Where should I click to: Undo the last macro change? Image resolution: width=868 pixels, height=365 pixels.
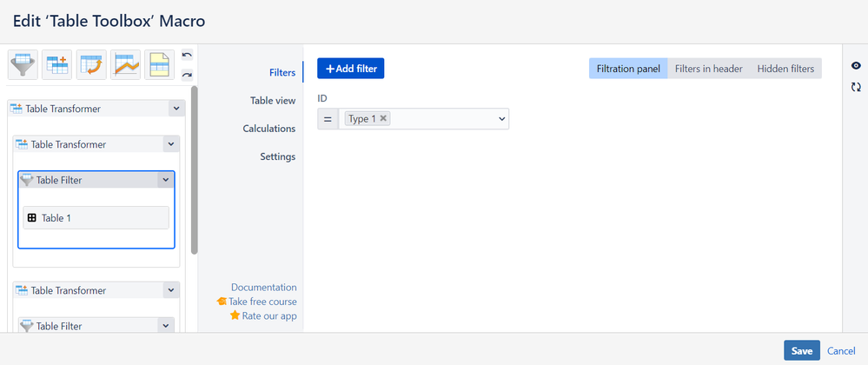[187, 55]
